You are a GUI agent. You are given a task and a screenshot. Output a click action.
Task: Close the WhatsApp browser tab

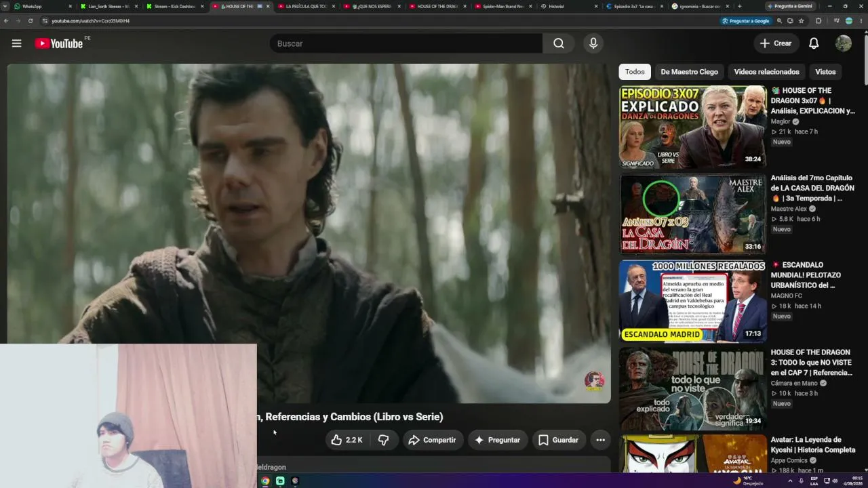[x=70, y=6]
